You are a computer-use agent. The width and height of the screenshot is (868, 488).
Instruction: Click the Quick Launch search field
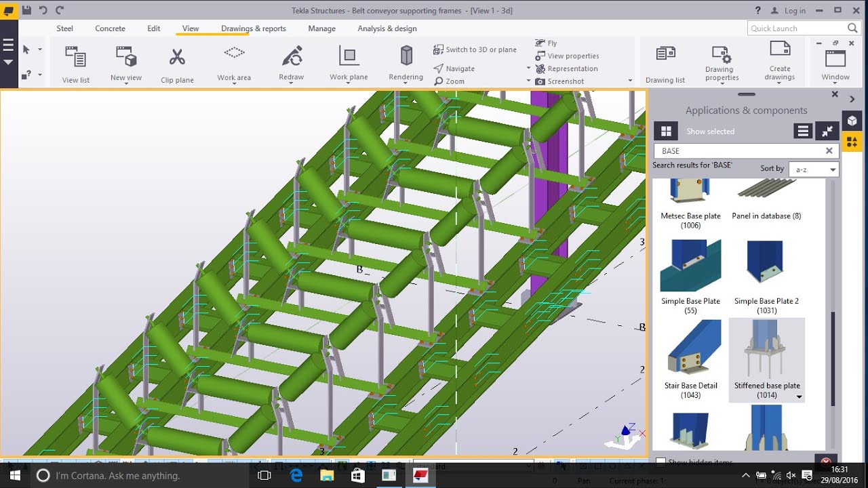797,28
